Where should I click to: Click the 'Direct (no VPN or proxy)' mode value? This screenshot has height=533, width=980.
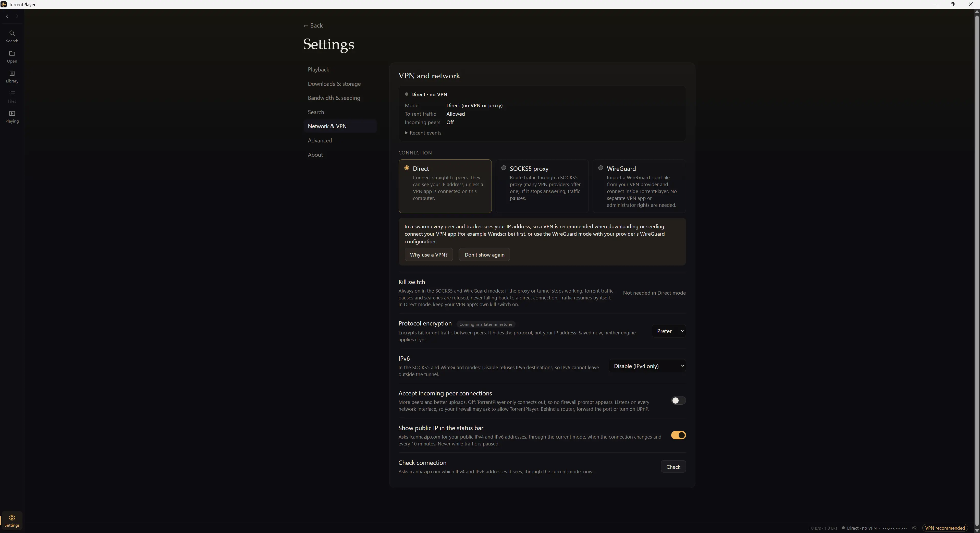[474, 105]
